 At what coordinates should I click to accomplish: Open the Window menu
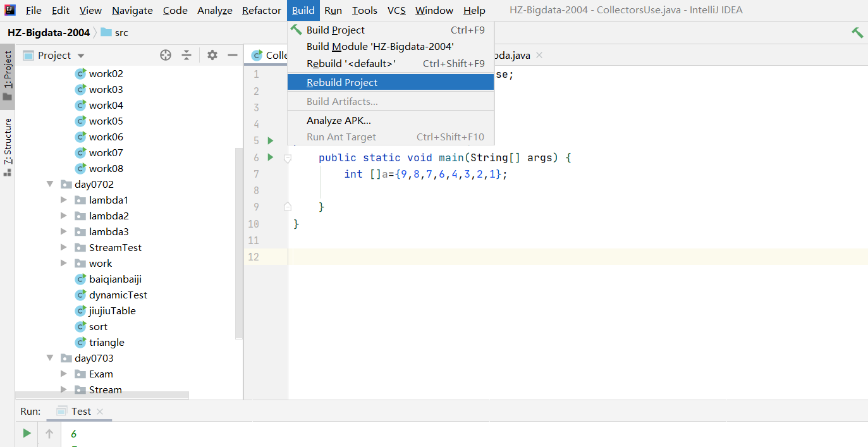click(x=434, y=10)
